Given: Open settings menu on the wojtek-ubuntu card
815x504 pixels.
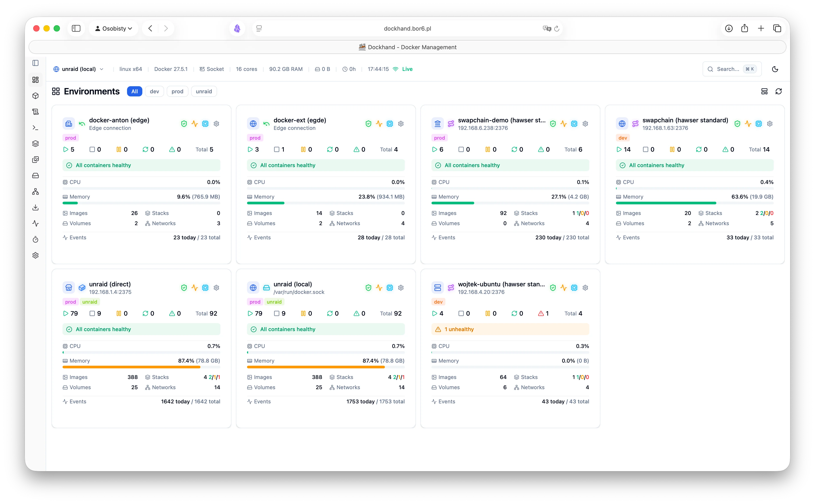Looking at the screenshot, I should click(585, 287).
